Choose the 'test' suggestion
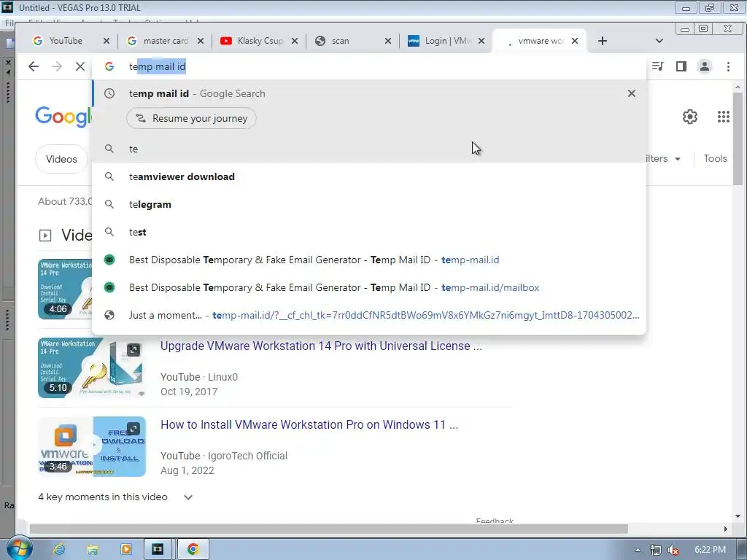747x560 pixels. [369, 232]
